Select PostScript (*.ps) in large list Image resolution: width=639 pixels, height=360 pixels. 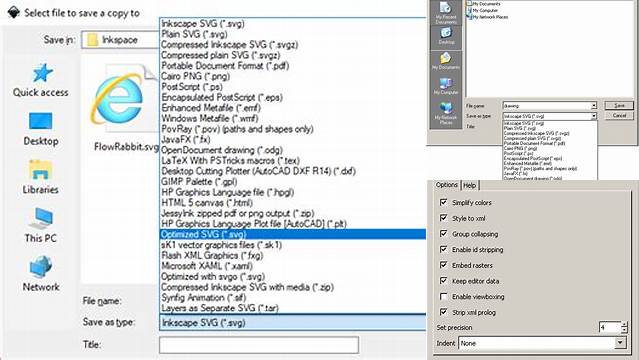coord(292,87)
